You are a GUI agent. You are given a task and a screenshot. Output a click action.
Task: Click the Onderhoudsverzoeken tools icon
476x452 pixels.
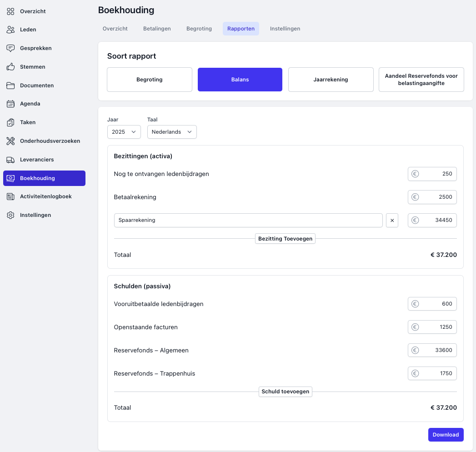(x=10, y=141)
